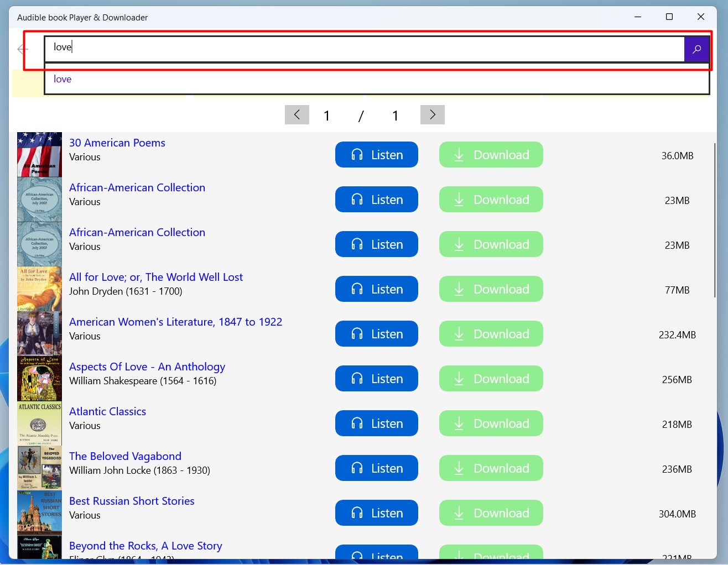Click the back arrow beside the search bar
Screen dimensions: 728x565
click(x=22, y=49)
